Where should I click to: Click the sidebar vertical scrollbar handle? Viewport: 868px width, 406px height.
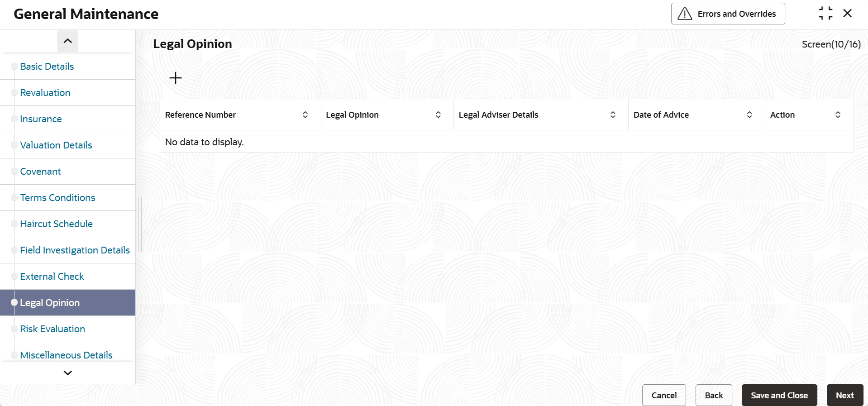click(140, 224)
